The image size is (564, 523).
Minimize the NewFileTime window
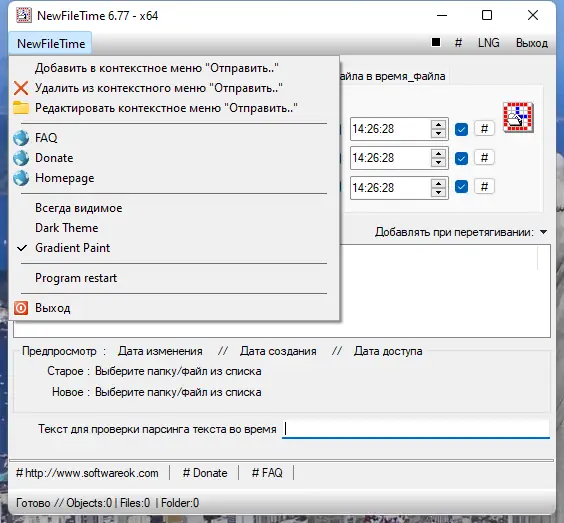442,15
